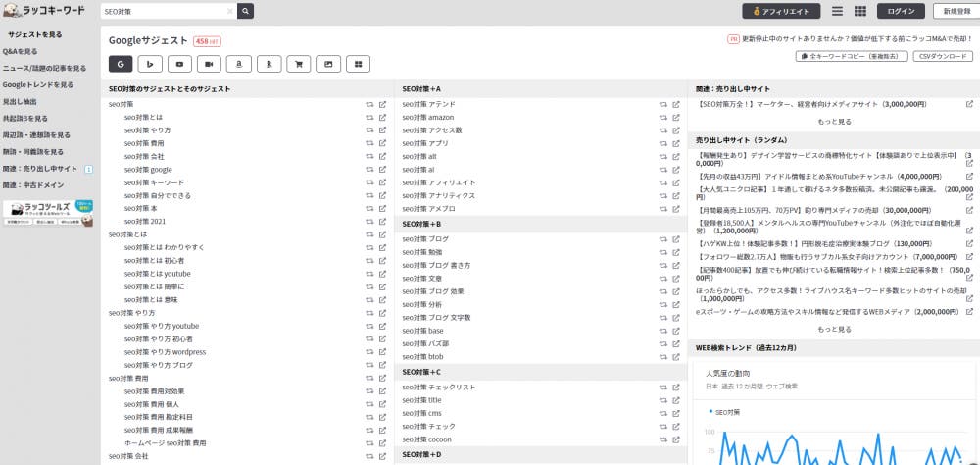Click keyword 'seo対策とは わかりやすく'
The width and height of the screenshot is (980, 465).
point(165,248)
